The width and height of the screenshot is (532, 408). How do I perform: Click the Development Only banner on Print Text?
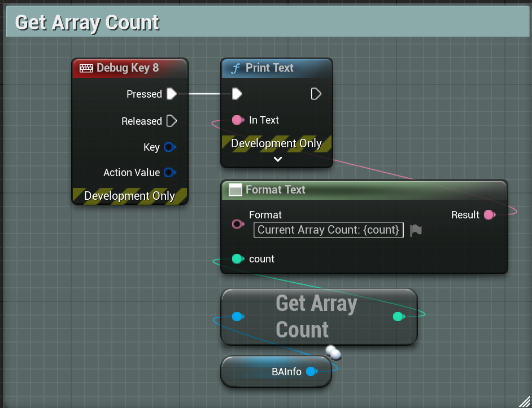click(x=277, y=143)
